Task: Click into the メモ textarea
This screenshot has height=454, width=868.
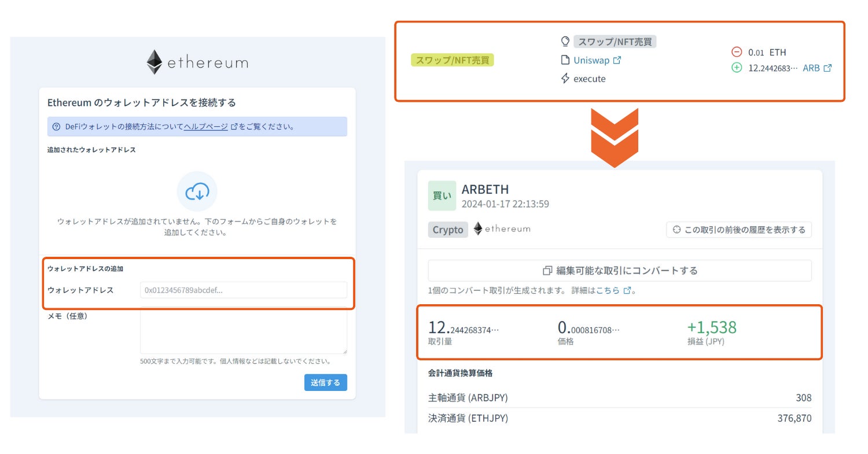Action: click(243, 330)
